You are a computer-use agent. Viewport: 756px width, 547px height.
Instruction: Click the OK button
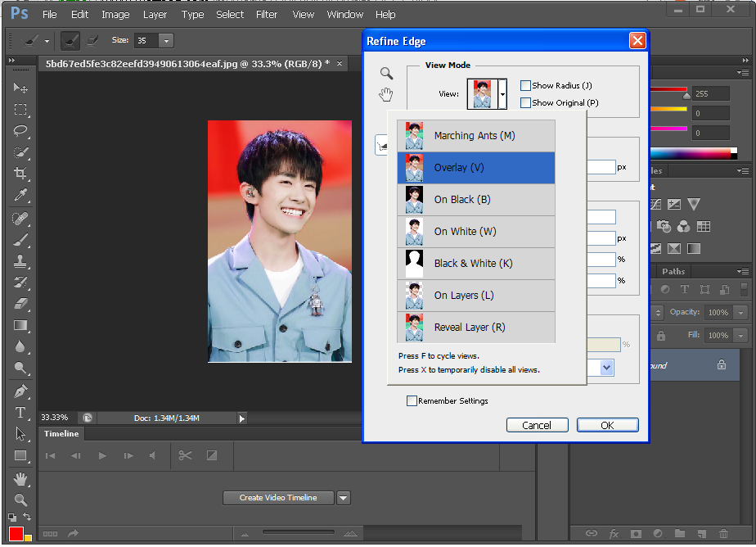click(607, 425)
